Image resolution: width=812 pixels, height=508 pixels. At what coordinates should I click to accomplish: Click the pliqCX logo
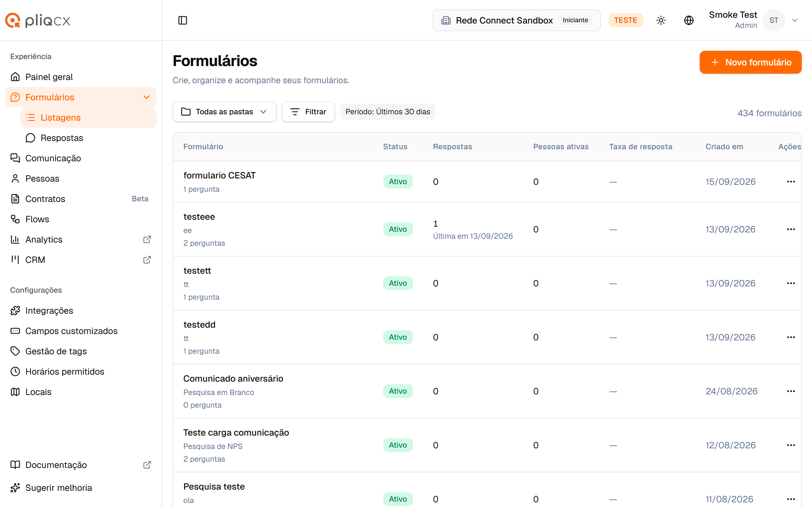[37, 20]
